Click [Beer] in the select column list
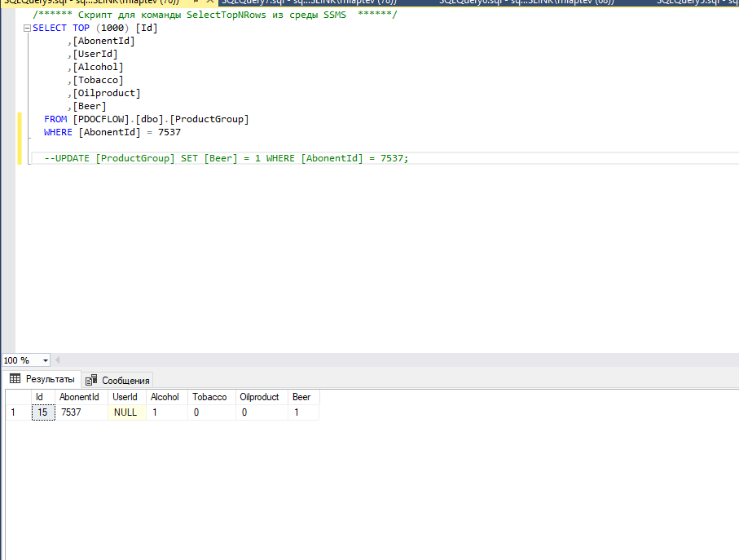The width and height of the screenshot is (739, 560). tap(90, 107)
